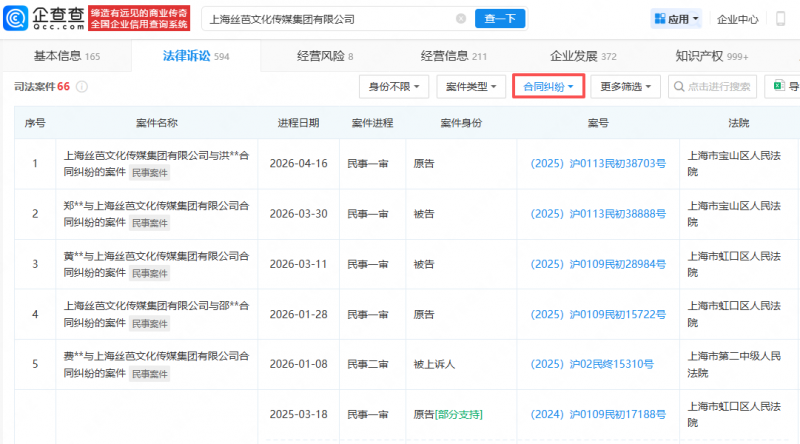Click the date 2026-03-30

(x=298, y=214)
